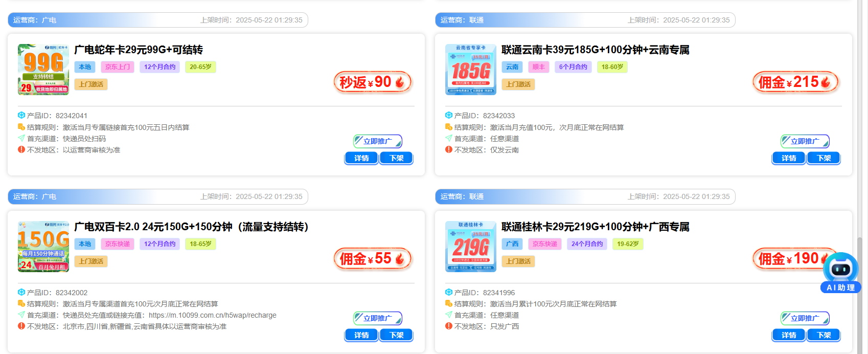Click the 佣金¥55 commission badge
The image size is (868, 354).
pyautogui.click(x=373, y=259)
